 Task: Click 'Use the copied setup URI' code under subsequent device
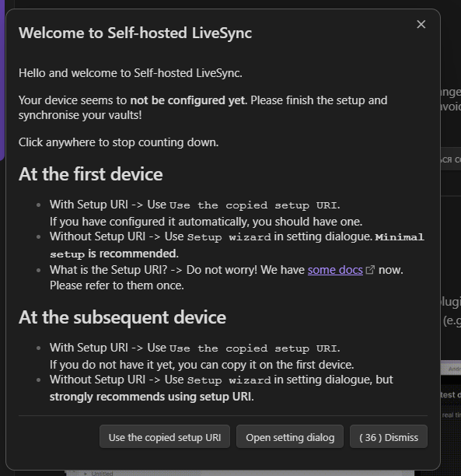253,348
